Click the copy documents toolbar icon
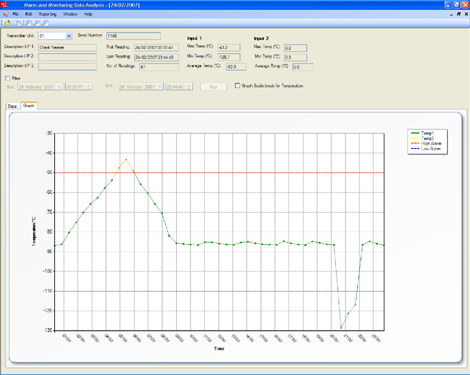The image size is (470, 375). 18,23
